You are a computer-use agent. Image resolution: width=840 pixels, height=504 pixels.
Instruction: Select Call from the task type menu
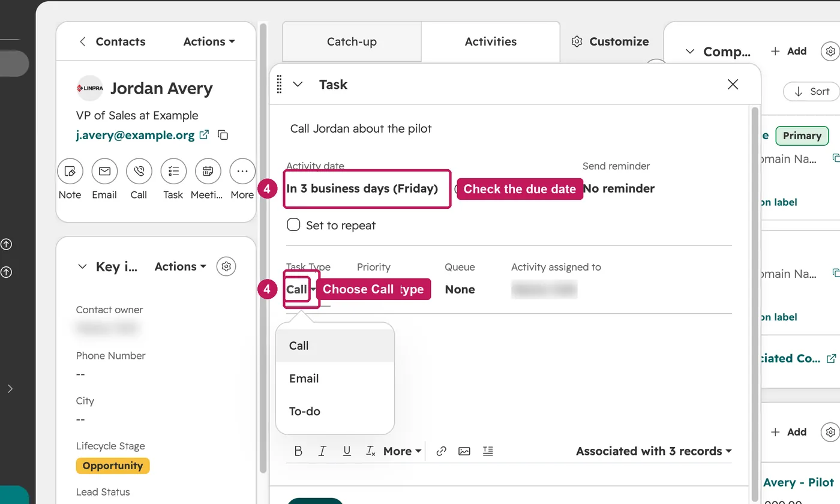[x=335, y=346]
